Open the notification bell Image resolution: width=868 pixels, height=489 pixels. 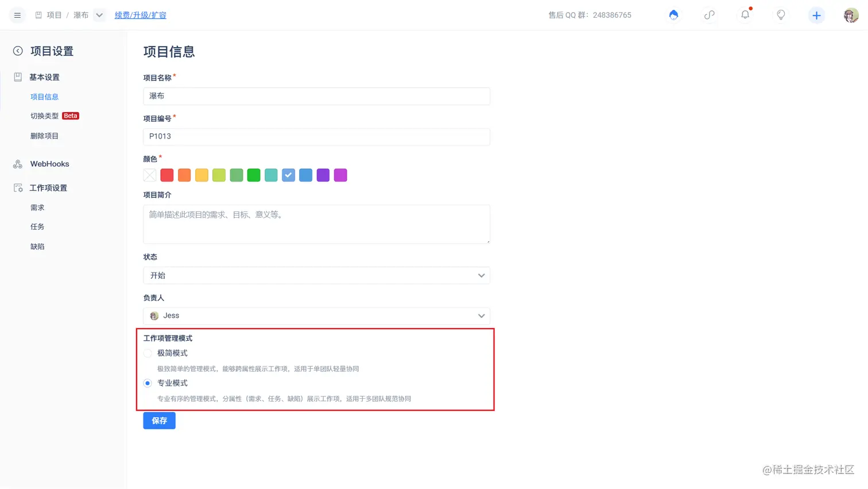[x=745, y=14]
